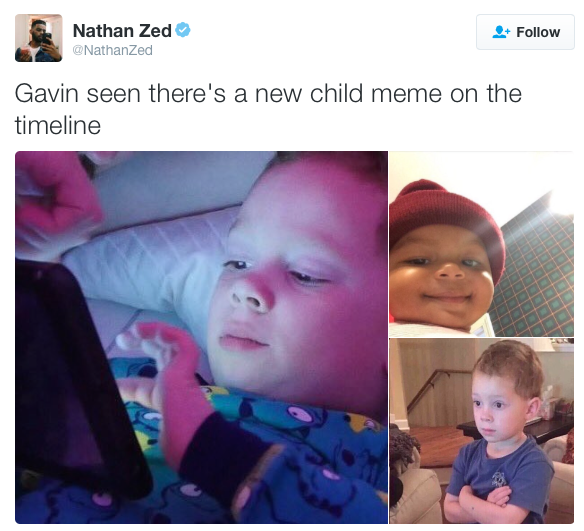Click the tablet in the large photo
Screen dimensions: 584x531
pyautogui.click(x=74, y=376)
